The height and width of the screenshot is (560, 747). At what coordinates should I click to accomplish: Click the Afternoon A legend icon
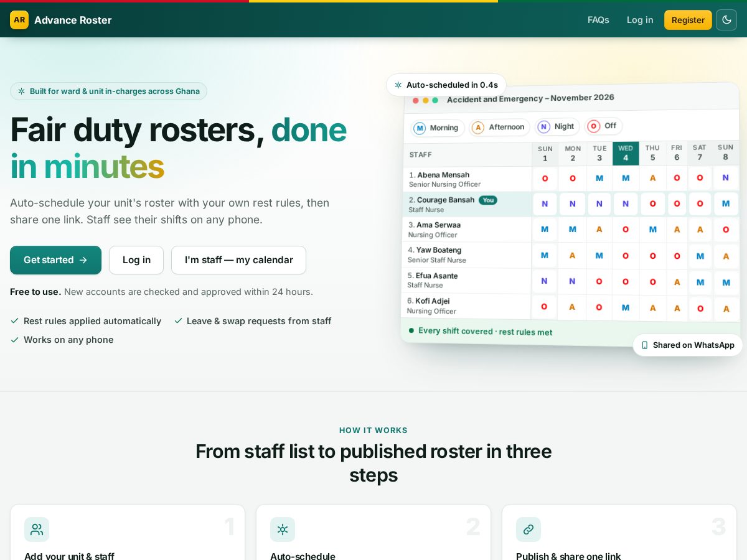click(x=478, y=127)
